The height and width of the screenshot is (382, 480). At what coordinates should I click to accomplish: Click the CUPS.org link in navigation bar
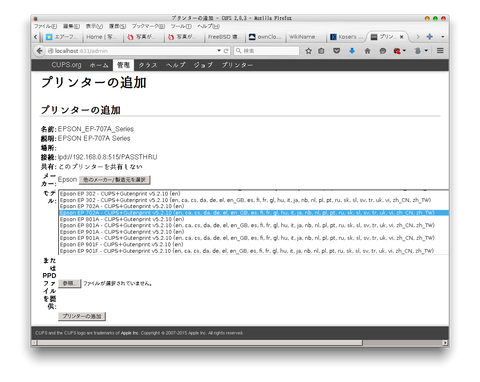[x=66, y=65]
